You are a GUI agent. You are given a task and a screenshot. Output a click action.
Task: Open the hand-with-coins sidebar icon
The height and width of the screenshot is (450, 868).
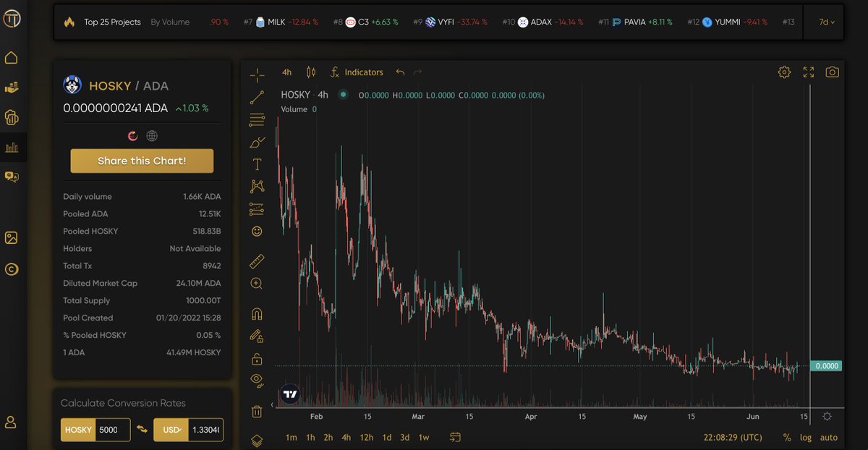(12, 87)
